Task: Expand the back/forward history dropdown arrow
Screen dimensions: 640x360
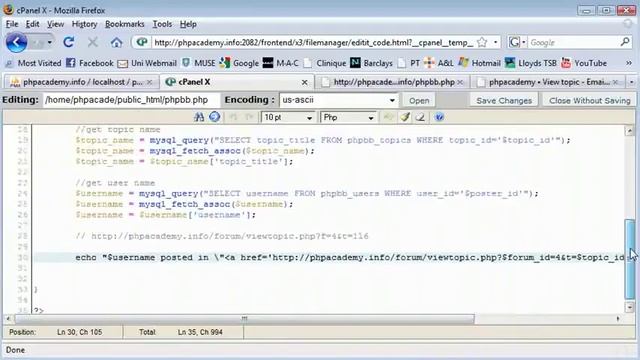Action: click(49, 42)
